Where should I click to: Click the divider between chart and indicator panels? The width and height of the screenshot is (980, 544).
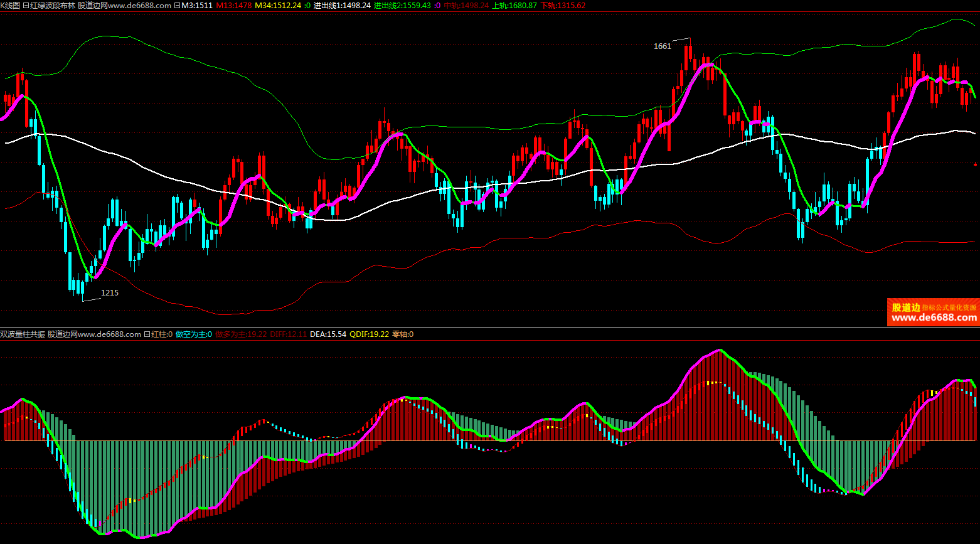(x=489, y=327)
